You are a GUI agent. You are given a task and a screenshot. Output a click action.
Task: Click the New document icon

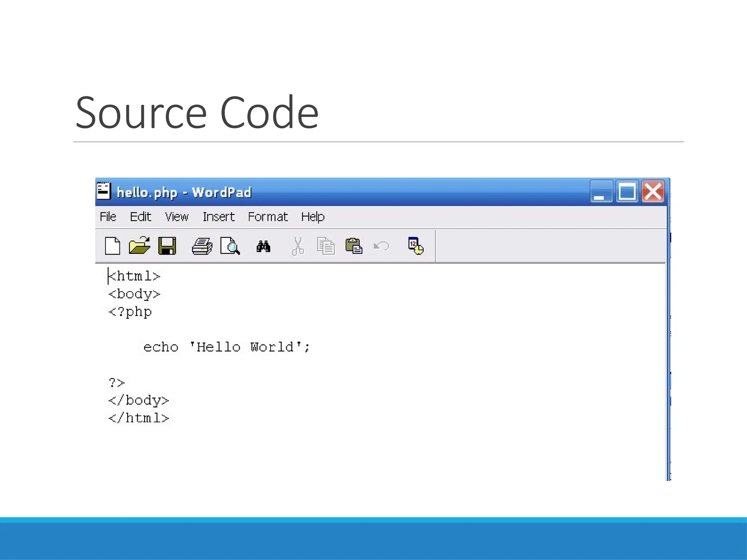(112, 246)
